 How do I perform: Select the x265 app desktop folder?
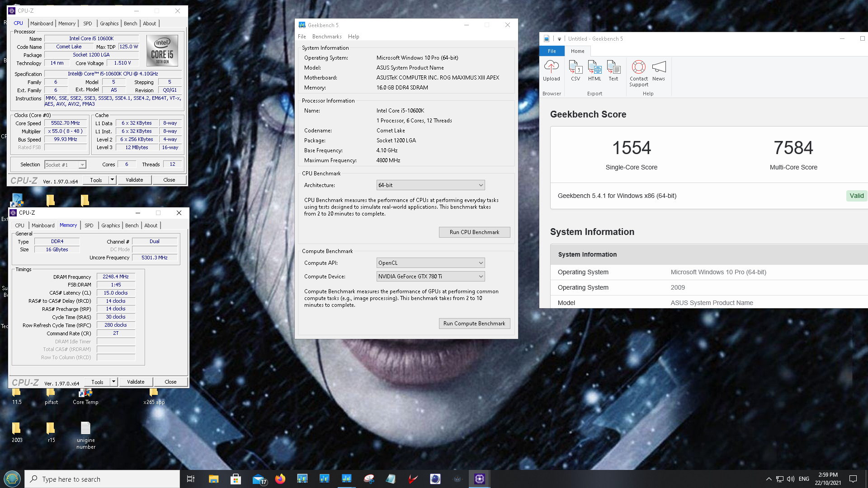[x=154, y=396]
